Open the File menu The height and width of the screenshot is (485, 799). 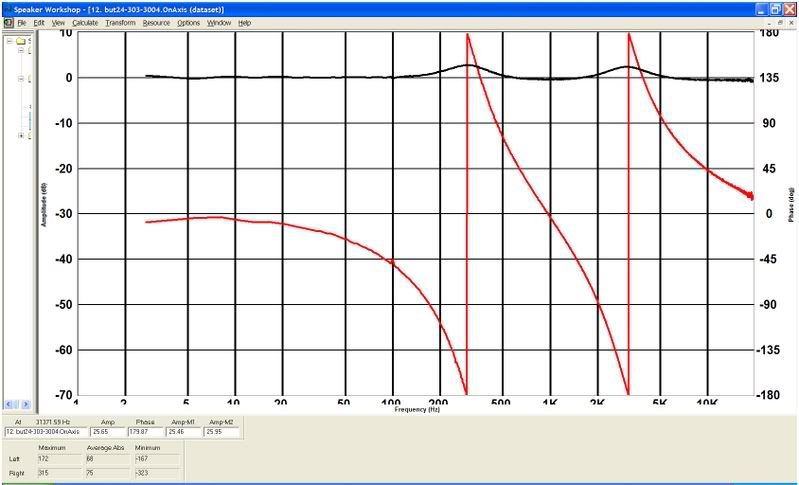(x=21, y=23)
